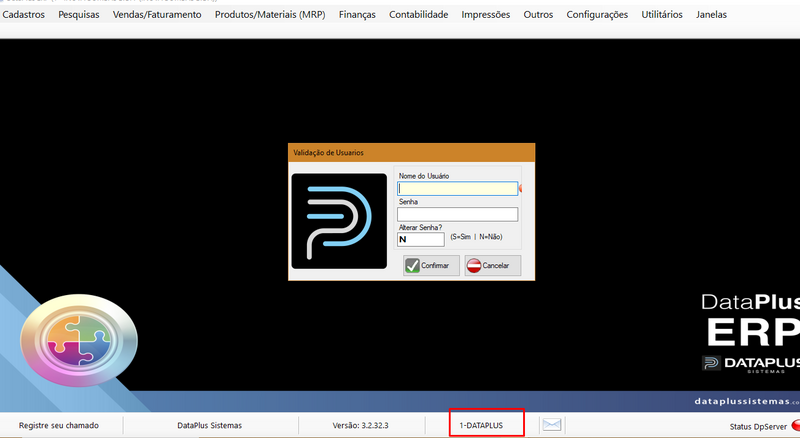Click DataPlus Sistemas status bar entry
Viewport: 800px width, 438px height.
coord(210,425)
